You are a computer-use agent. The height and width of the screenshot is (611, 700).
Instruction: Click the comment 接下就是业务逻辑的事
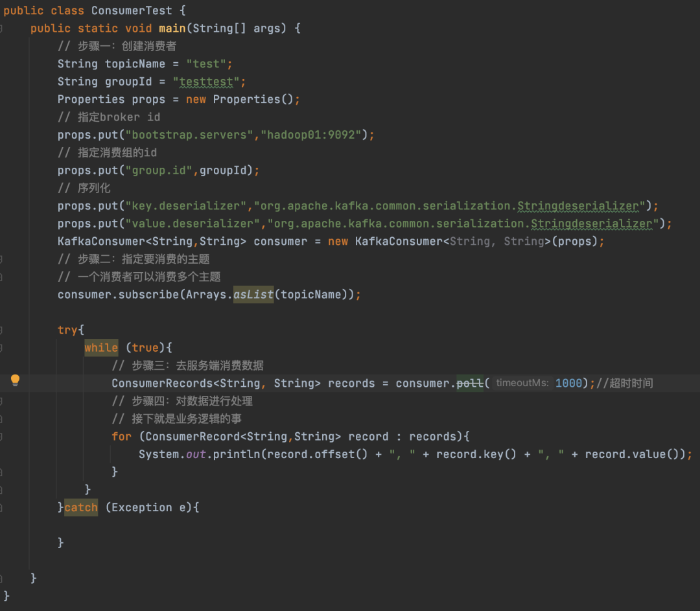177,419
